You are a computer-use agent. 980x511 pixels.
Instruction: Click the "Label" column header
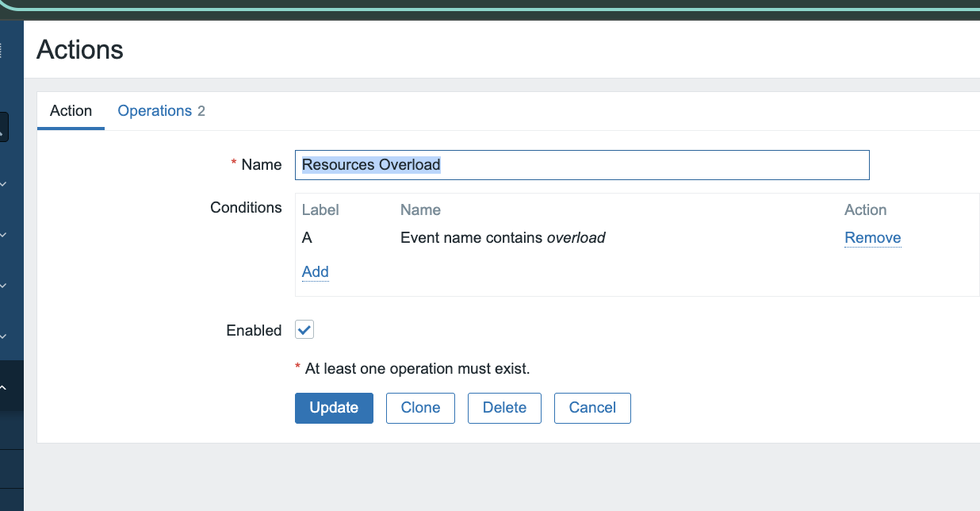(x=320, y=210)
